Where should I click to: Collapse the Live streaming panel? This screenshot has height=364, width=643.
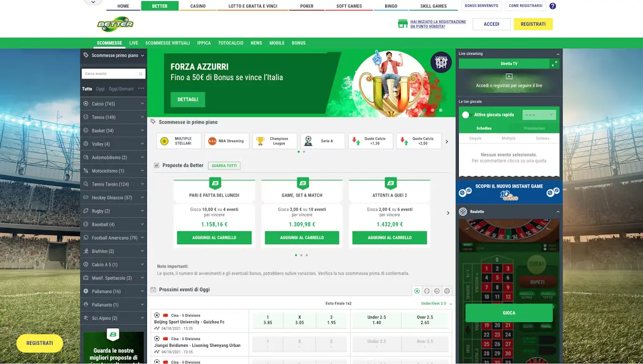pyautogui.click(x=558, y=54)
